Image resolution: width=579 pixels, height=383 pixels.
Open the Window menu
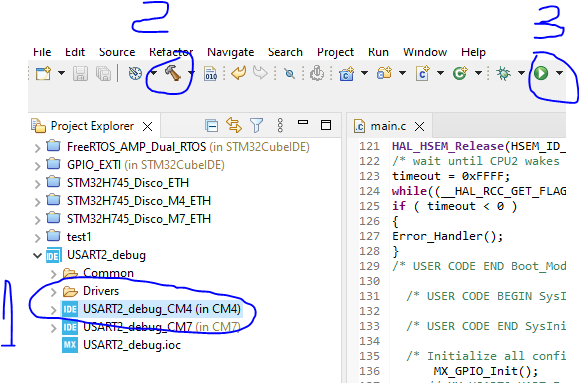pos(425,52)
